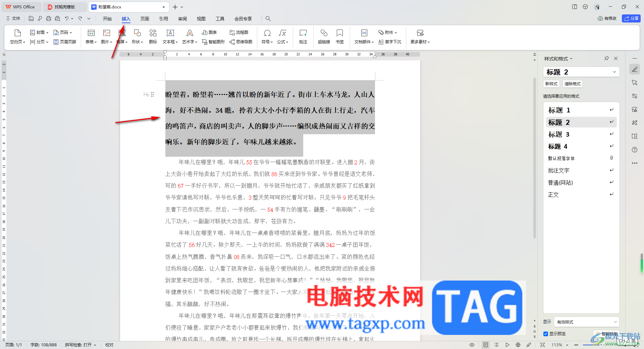Click the search magnifier icon in ribbon
The image size is (644, 349).
[268, 19]
